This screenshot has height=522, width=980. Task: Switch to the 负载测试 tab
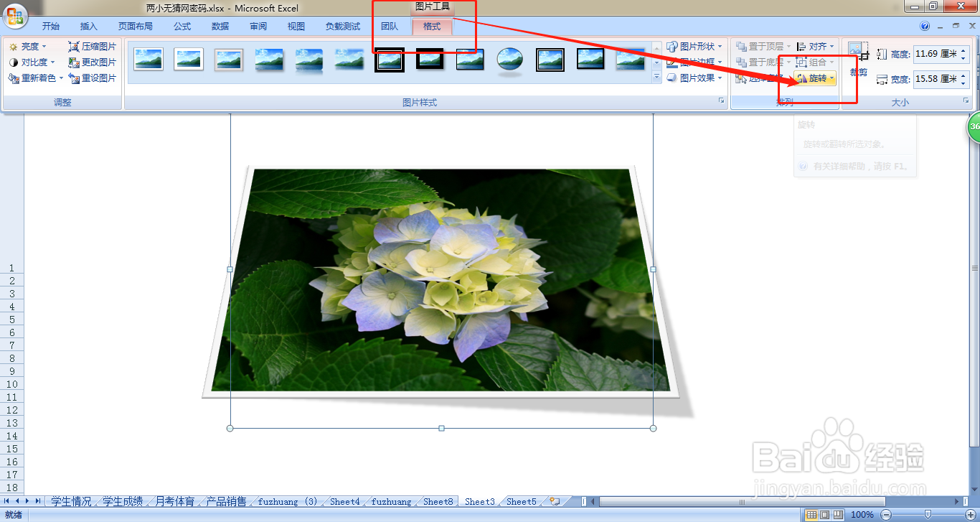click(343, 27)
